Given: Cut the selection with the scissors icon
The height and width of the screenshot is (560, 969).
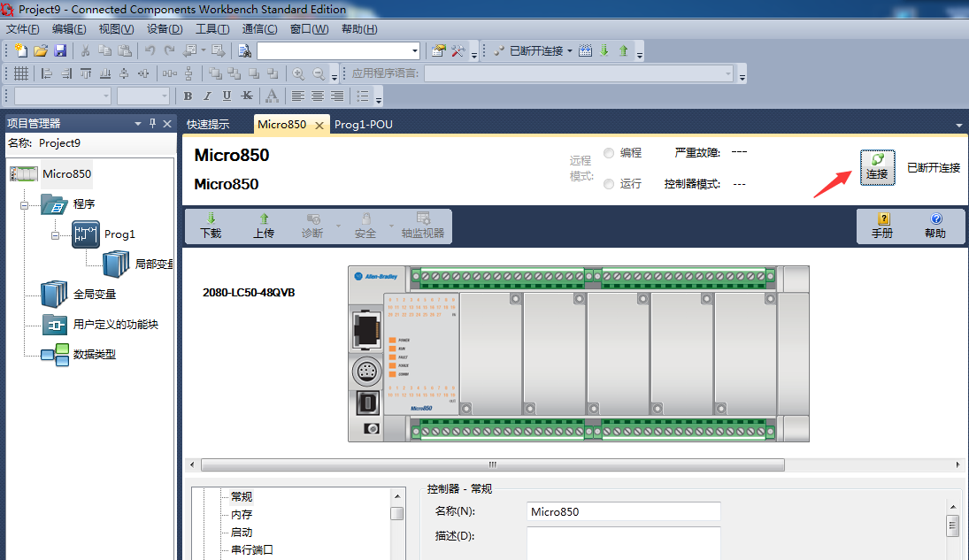Looking at the screenshot, I should 85,50.
